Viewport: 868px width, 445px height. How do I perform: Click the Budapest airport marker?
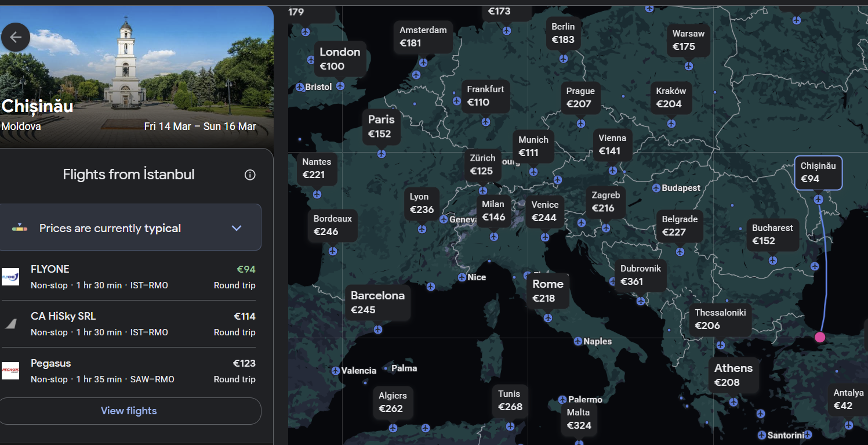tap(656, 188)
